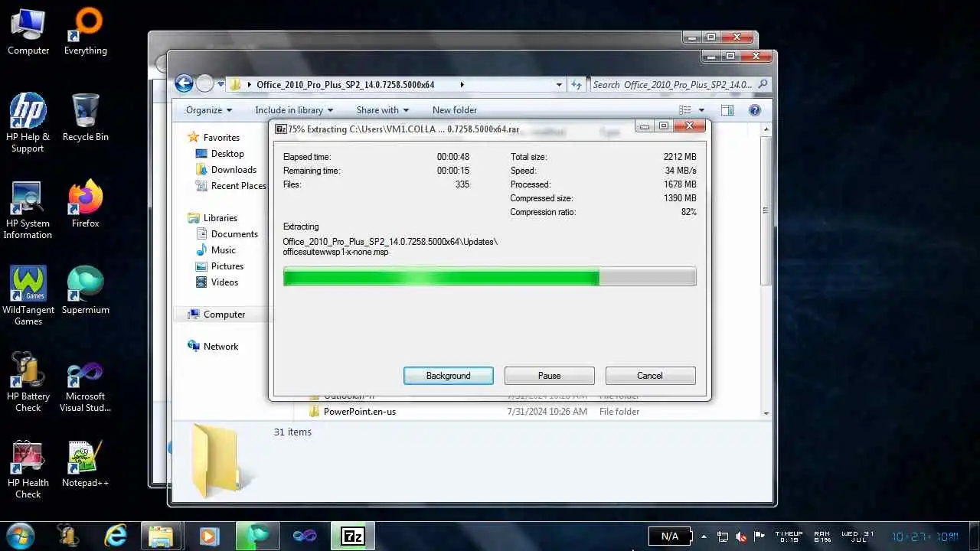Open Explorer Help question mark icon
The width and height of the screenshot is (980, 551).
(754, 110)
